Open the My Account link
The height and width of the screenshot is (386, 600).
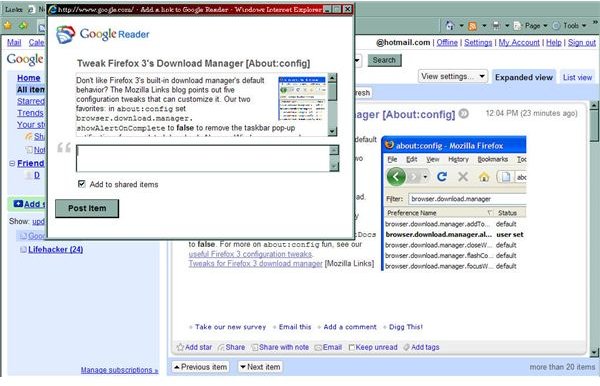(x=519, y=42)
